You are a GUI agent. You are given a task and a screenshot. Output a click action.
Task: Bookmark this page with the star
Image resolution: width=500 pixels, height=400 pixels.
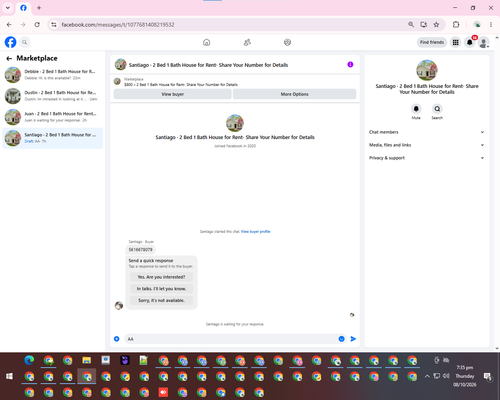pos(436,24)
